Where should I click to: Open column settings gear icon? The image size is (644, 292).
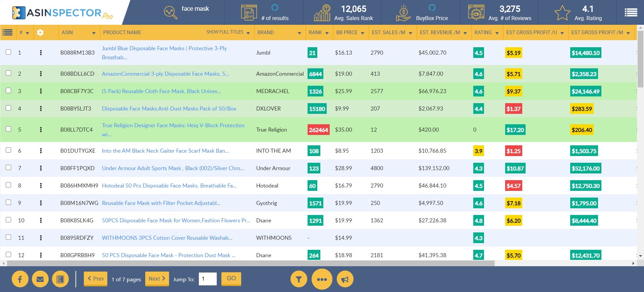coord(40,32)
